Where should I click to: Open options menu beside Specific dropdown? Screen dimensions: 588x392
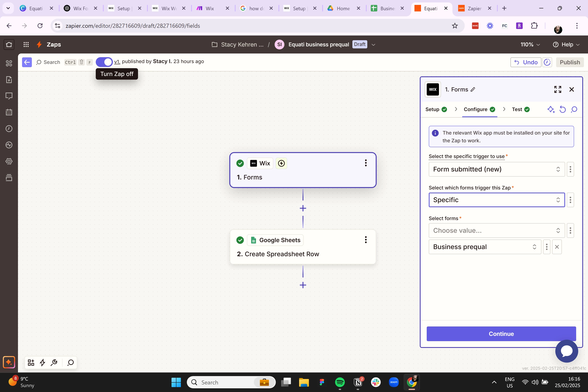point(570,200)
